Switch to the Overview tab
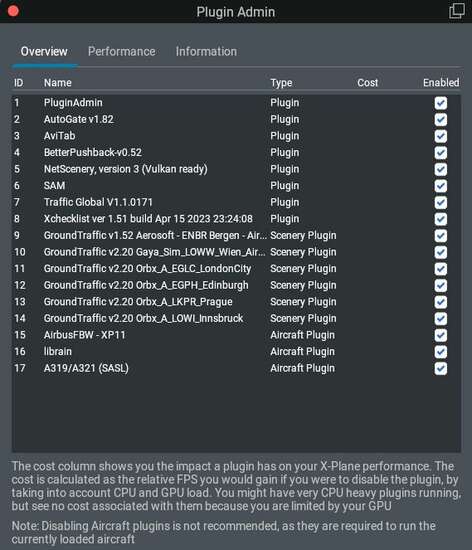Image resolution: width=472 pixels, height=550 pixels. click(44, 52)
